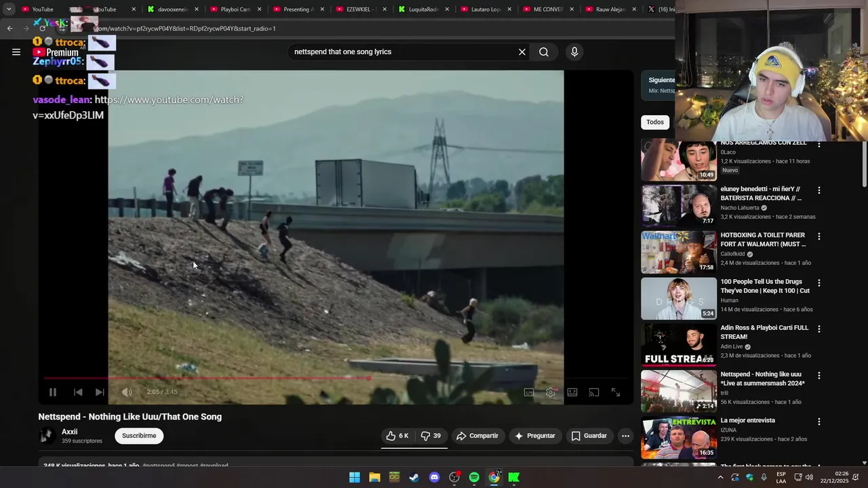This screenshot has width=868, height=488.
Task: Go back with the browser back arrow
Action: [x=9, y=28]
